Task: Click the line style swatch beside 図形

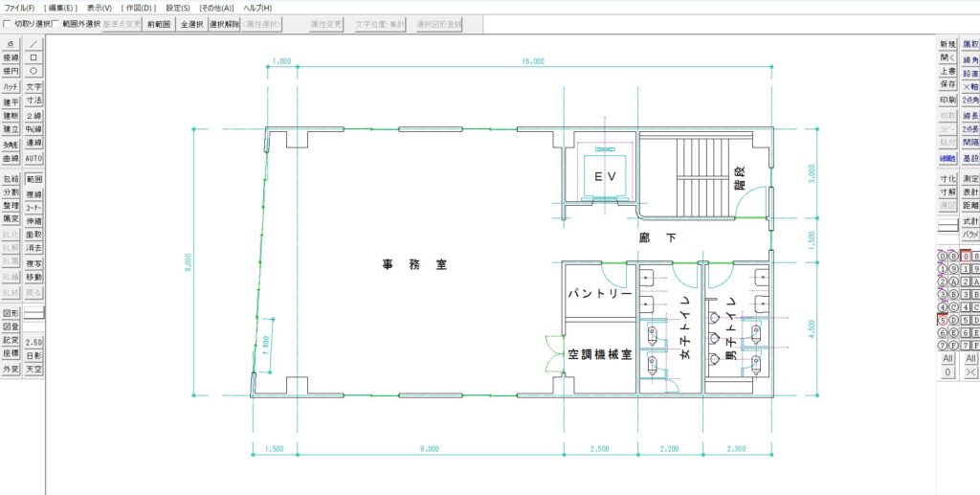Action: pyautogui.click(x=33, y=313)
